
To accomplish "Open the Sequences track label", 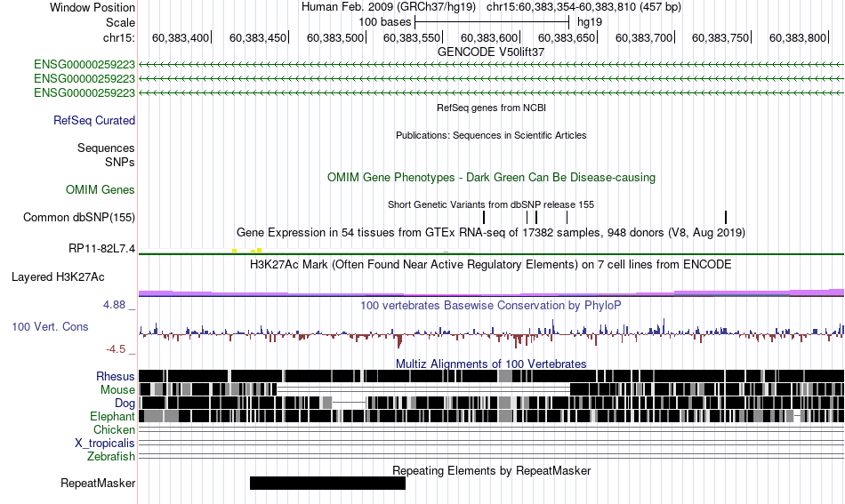I will tap(106, 148).
